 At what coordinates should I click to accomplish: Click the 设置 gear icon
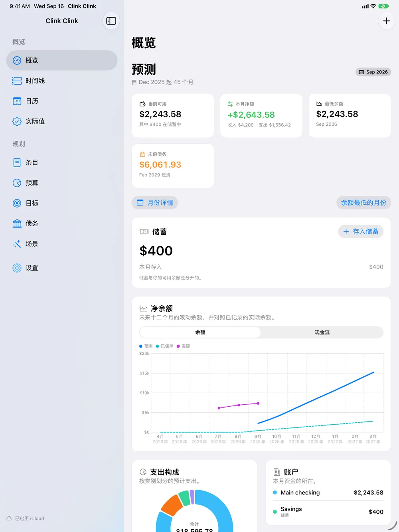click(x=17, y=268)
